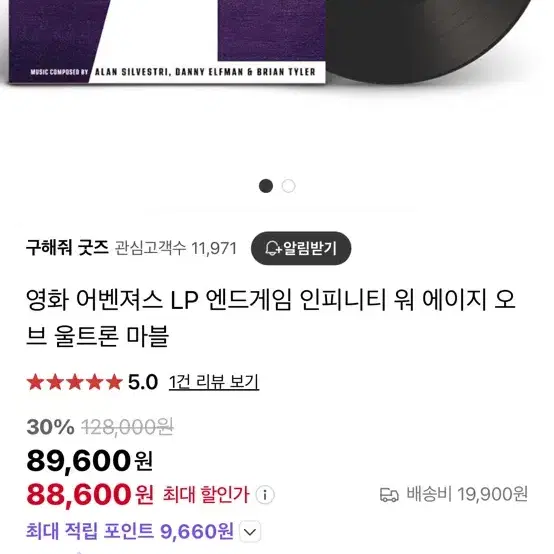This screenshot has width=554, height=554.
Task: Click the bell icon in 알림받기
Action: point(273,248)
